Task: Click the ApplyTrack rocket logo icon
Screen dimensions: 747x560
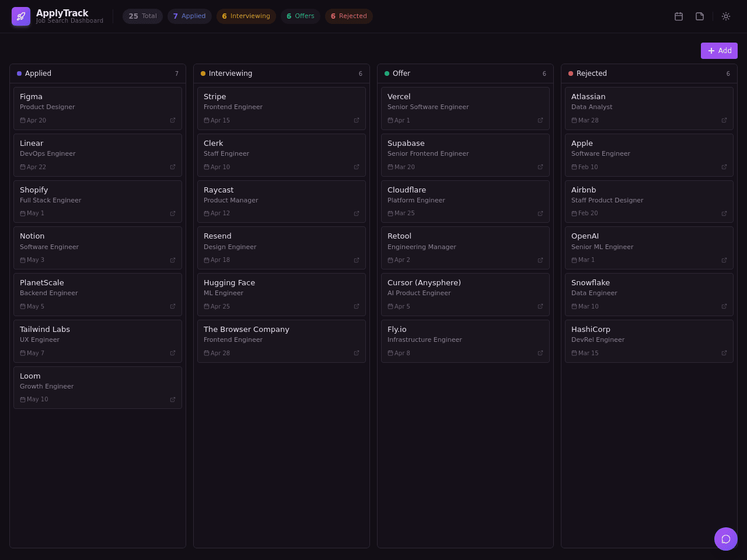Action: (21, 16)
